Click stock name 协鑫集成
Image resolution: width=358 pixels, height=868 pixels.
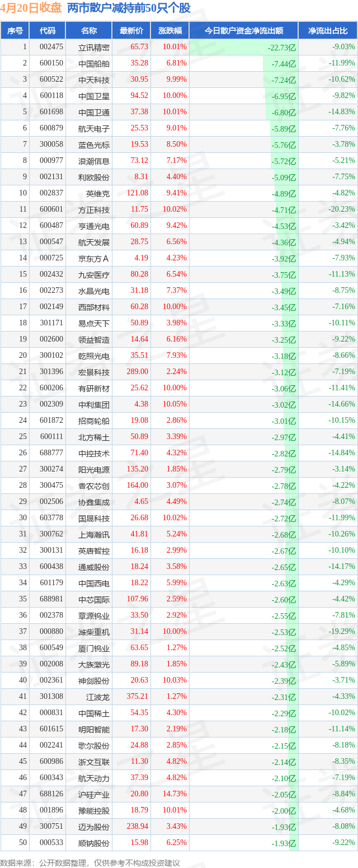94,502
